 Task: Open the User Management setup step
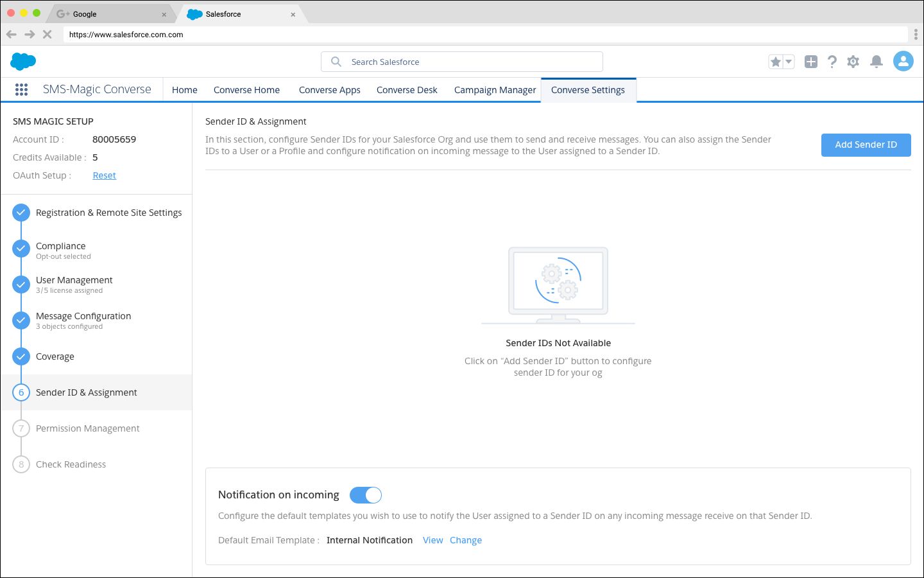click(x=96, y=285)
